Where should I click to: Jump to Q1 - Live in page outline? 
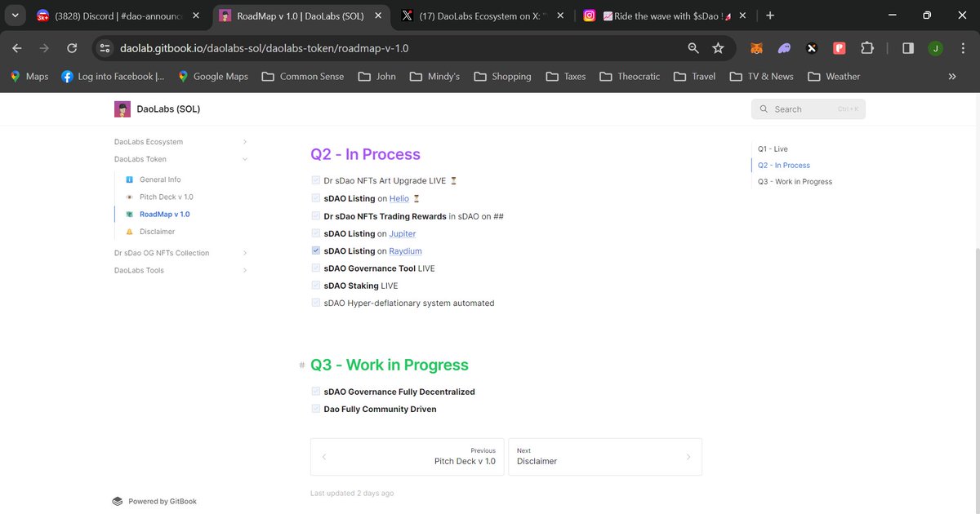[x=773, y=149]
